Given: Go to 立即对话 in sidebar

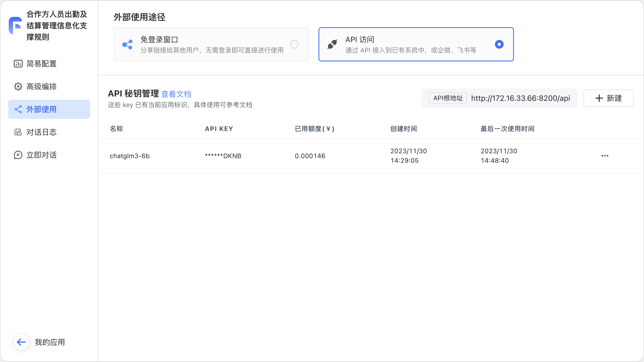Looking at the screenshot, I should pos(41,155).
